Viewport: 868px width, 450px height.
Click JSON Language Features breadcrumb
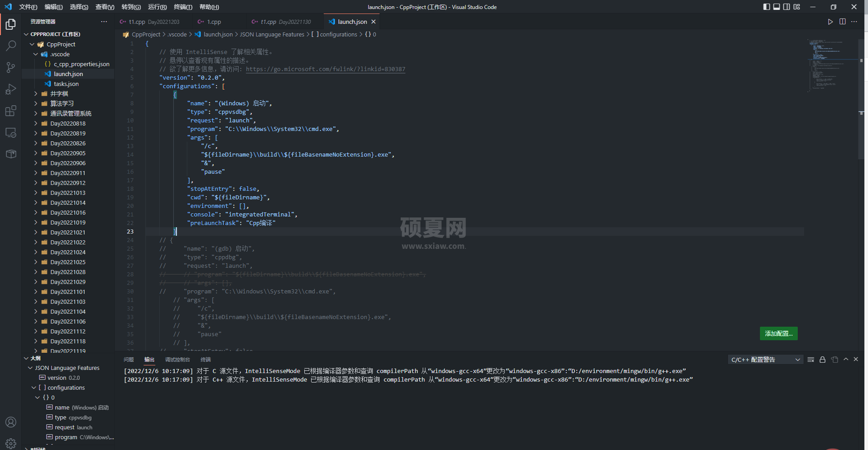pos(272,34)
